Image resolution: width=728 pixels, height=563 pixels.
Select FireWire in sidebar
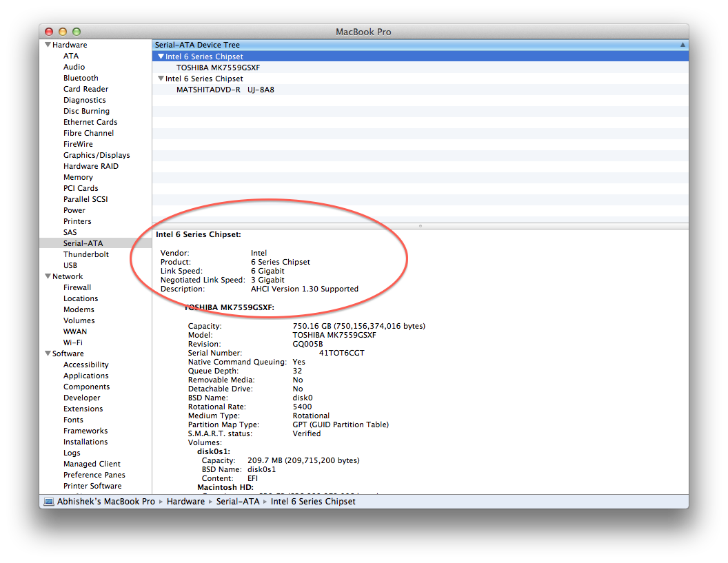[78, 144]
